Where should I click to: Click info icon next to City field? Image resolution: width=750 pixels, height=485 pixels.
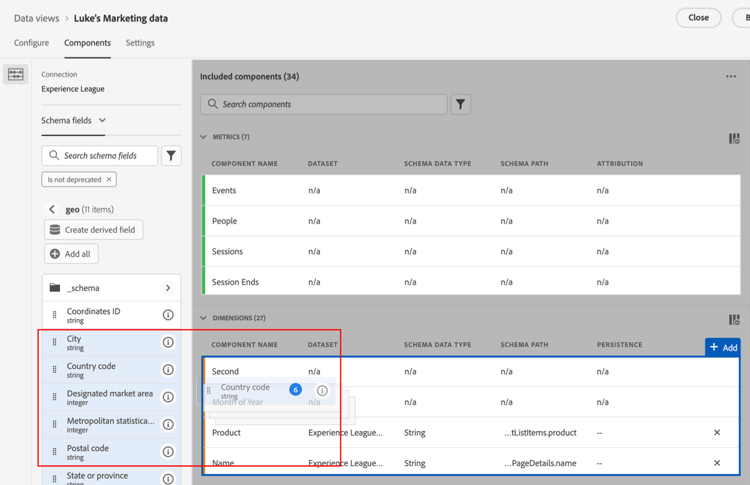(168, 343)
